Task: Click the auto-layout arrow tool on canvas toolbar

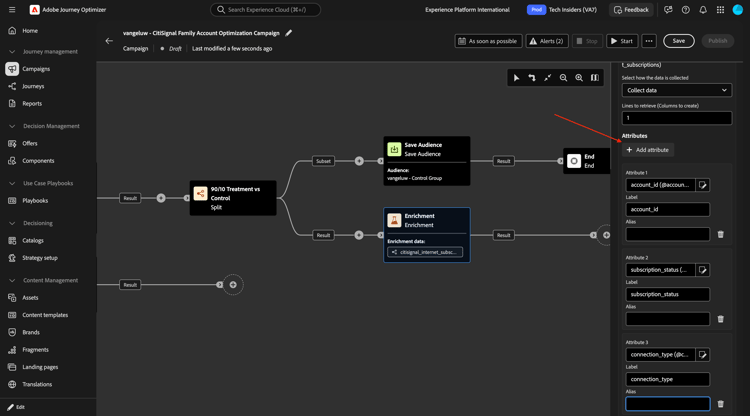Action: tap(531, 77)
